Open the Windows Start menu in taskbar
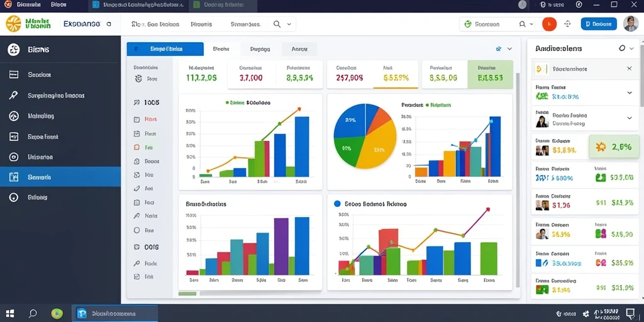 (x=10, y=314)
